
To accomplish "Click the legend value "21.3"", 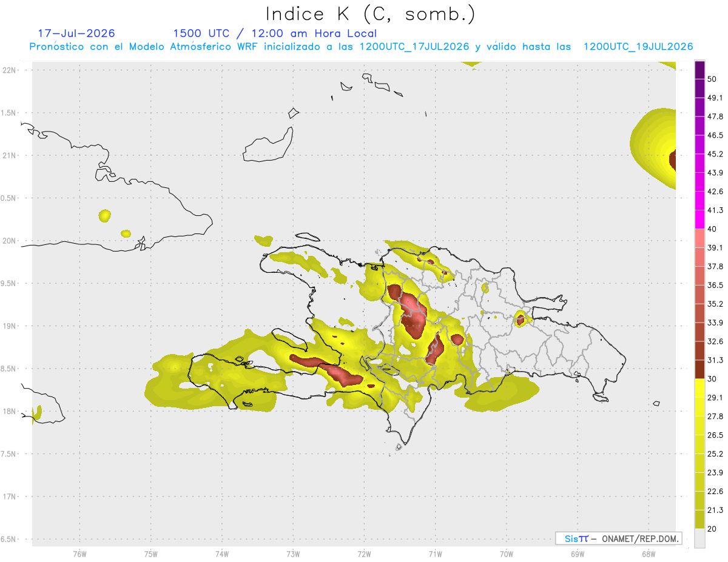I will (x=715, y=510).
